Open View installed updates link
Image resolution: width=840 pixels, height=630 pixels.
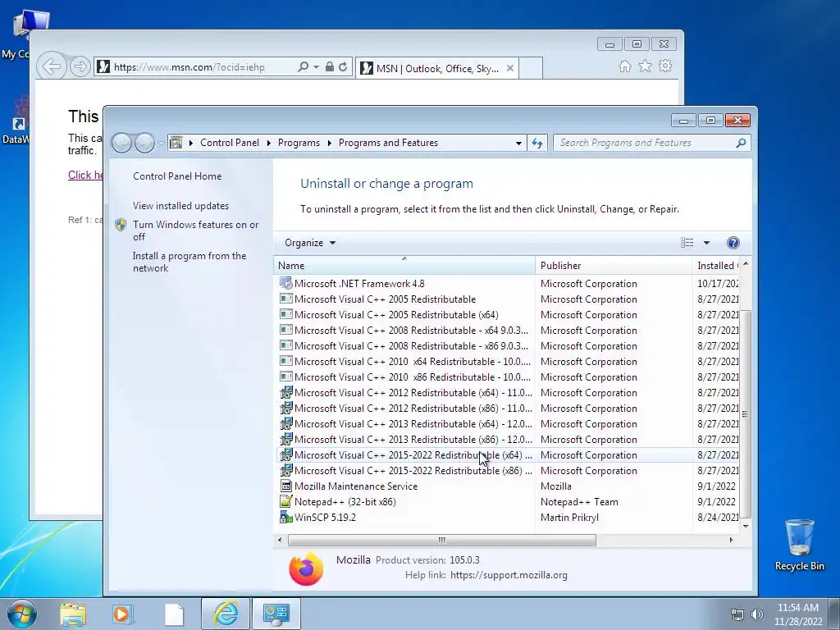pos(180,206)
